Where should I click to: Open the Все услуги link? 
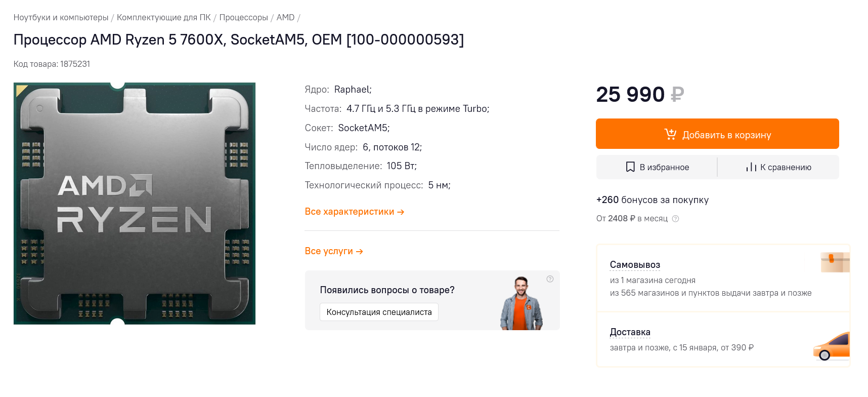[x=333, y=251]
